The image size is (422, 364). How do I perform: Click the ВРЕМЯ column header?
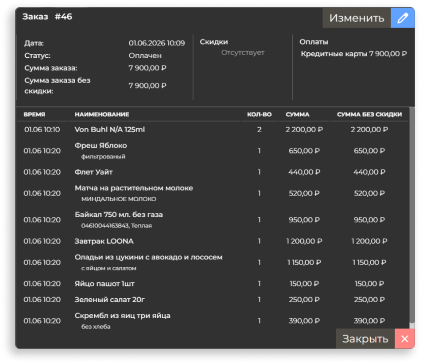(x=34, y=114)
